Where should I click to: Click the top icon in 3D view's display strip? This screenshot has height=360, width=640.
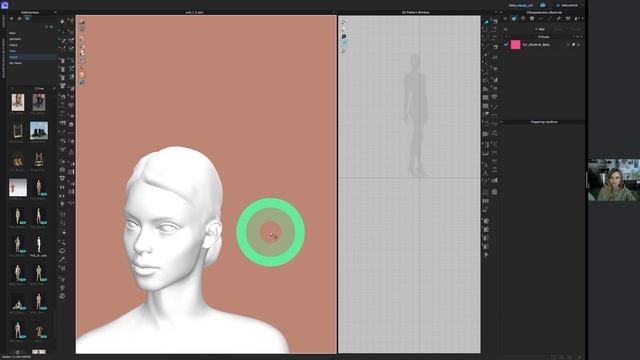[82, 22]
